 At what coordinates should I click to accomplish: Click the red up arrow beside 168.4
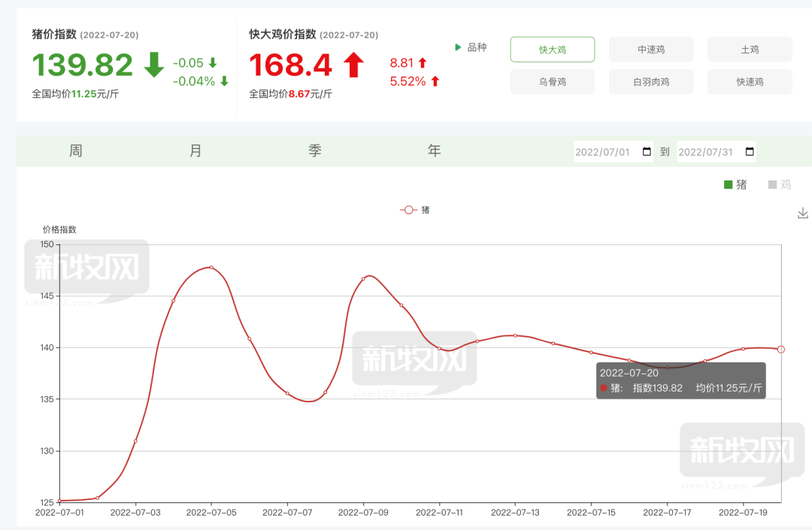point(353,65)
